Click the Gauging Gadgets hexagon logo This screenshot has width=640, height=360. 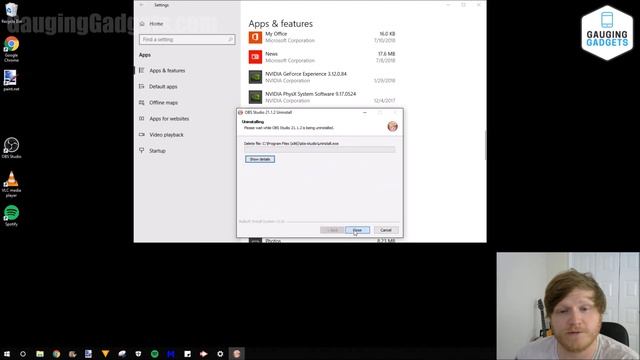(x=607, y=33)
